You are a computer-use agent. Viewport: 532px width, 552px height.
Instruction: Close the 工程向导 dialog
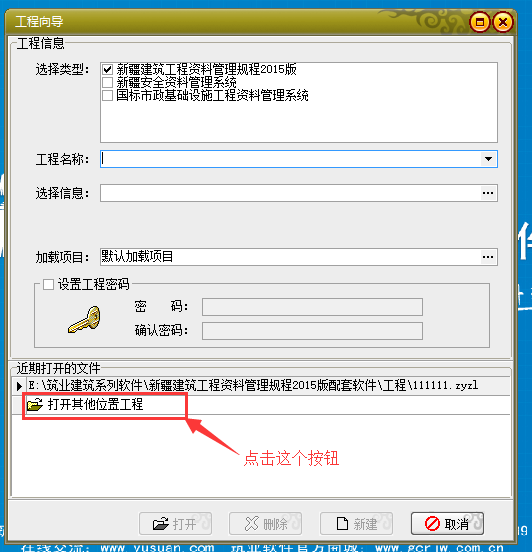pos(502,23)
